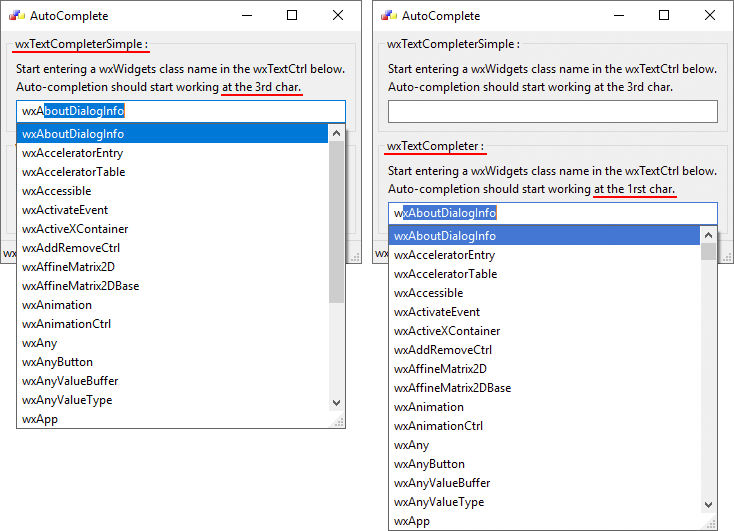Pick wxApp at bottom of right list
The width and height of the screenshot is (734, 531).
coord(412,521)
